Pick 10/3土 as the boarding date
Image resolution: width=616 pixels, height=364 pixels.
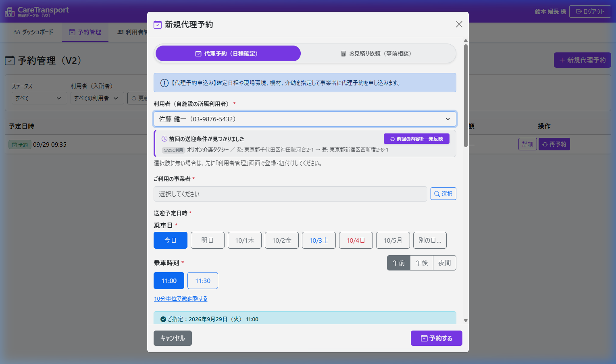[x=319, y=240]
